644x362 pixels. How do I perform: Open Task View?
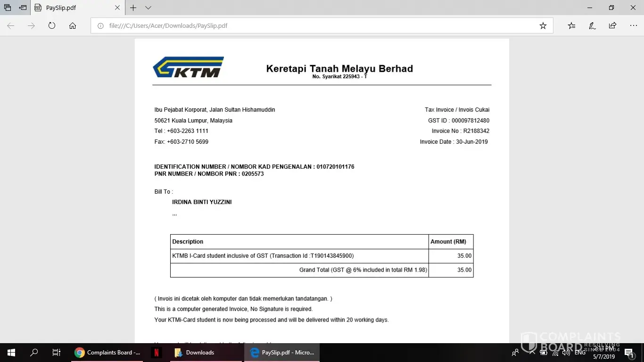click(57, 353)
